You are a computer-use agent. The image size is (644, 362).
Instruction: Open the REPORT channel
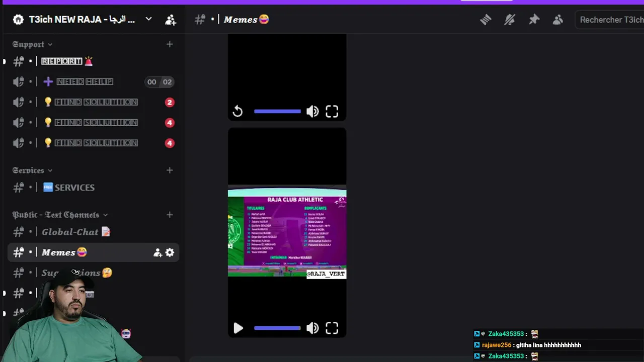(93, 61)
